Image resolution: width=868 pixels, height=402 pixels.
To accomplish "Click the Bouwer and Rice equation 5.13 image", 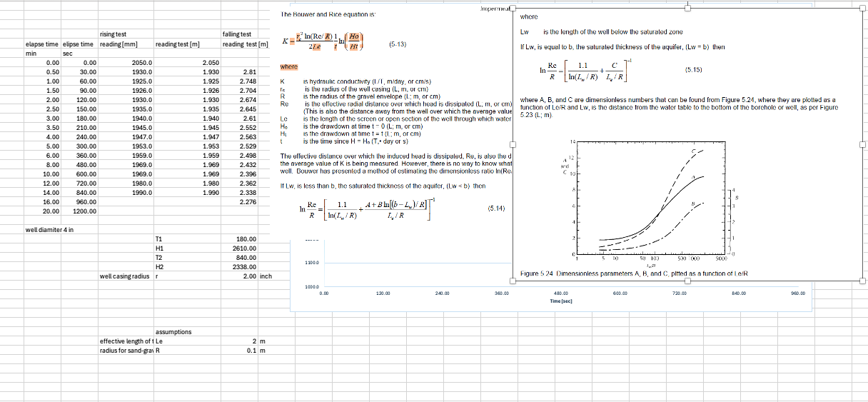I will (323, 43).
